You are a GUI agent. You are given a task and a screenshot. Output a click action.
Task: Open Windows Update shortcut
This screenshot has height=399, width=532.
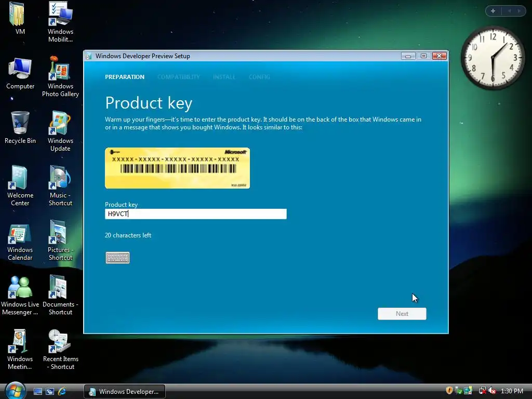tap(60, 131)
